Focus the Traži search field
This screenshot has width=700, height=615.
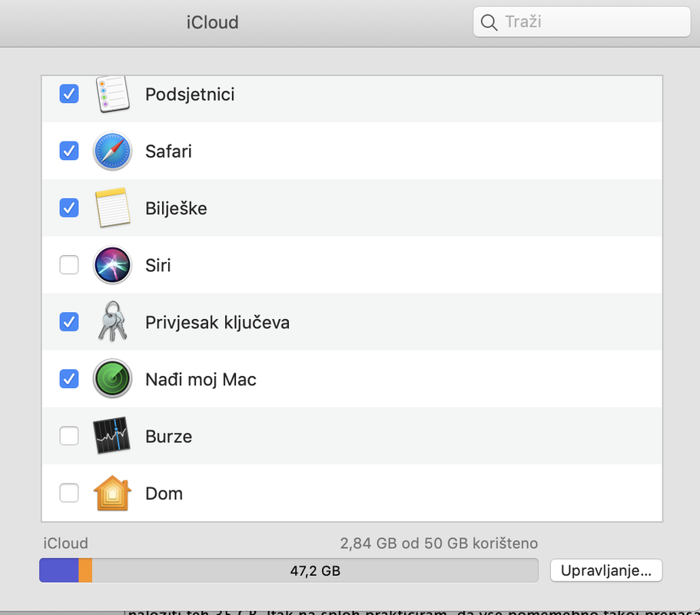[582, 22]
